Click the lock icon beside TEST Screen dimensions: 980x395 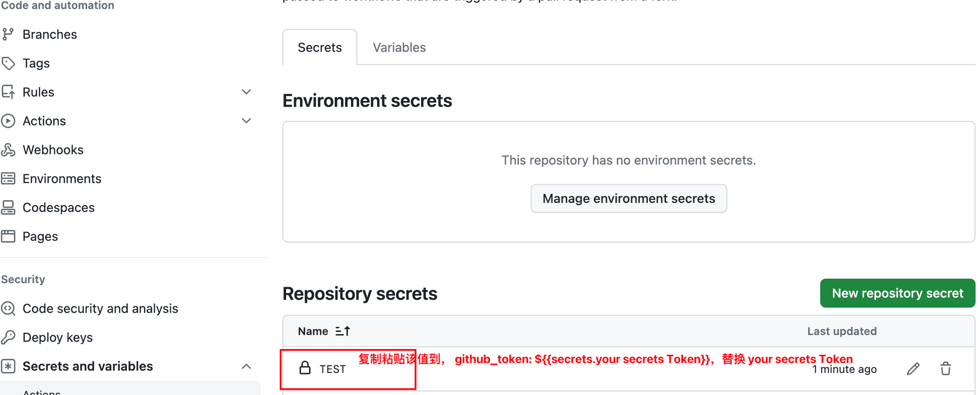pos(305,368)
